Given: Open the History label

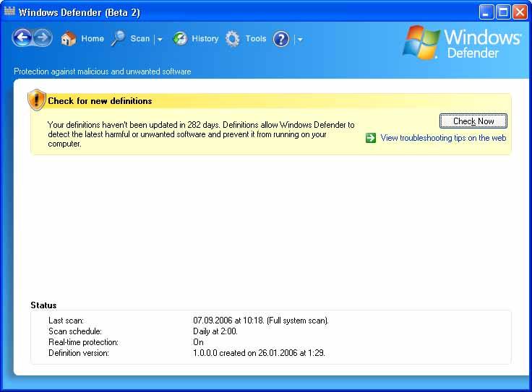Looking at the screenshot, I should (x=205, y=39).
